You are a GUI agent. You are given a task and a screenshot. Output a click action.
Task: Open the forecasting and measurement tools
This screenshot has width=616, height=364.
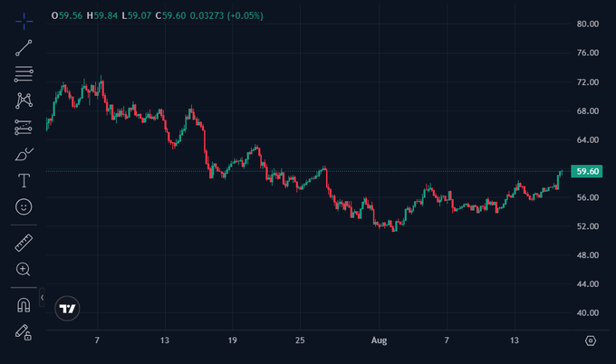click(24, 128)
